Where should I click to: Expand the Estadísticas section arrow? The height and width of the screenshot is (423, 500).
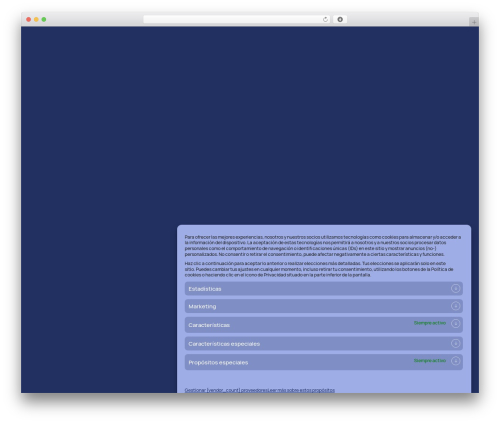(455, 288)
